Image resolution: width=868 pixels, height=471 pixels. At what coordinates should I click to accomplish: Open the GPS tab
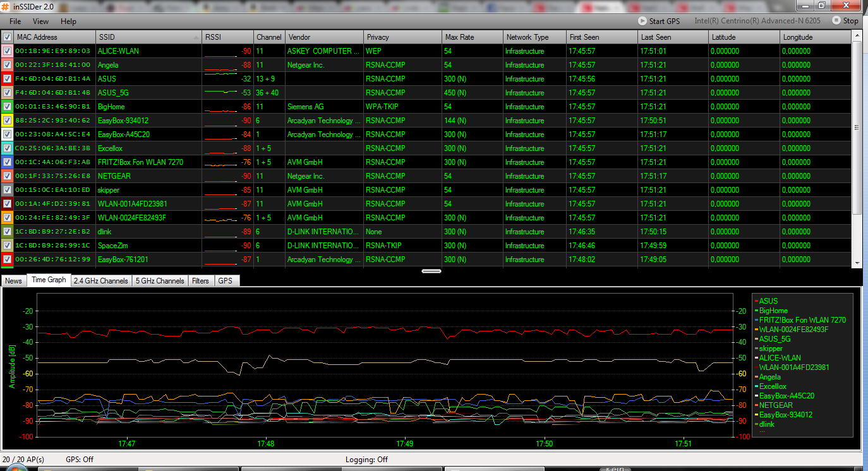pyautogui.click(x=226, y=281)
